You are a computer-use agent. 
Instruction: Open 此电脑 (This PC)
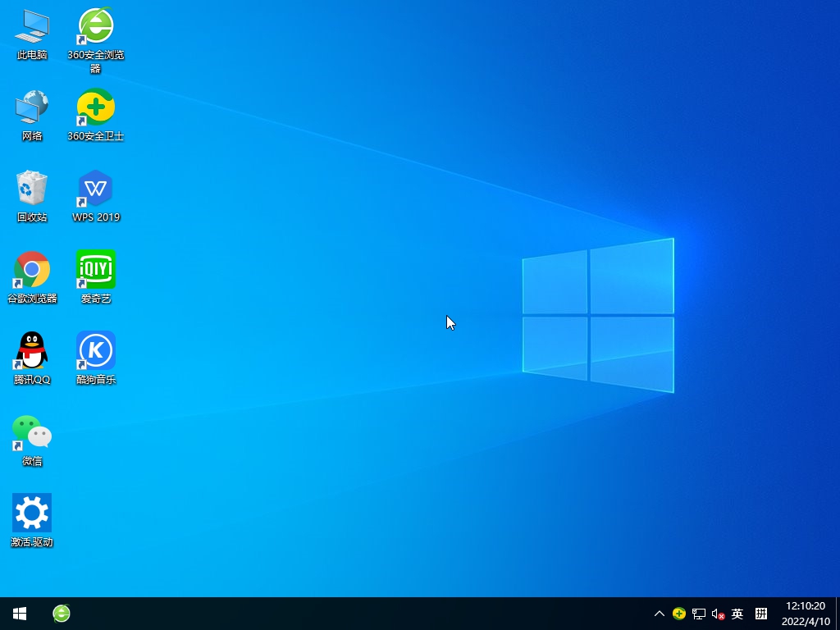[x=31, y=26]
